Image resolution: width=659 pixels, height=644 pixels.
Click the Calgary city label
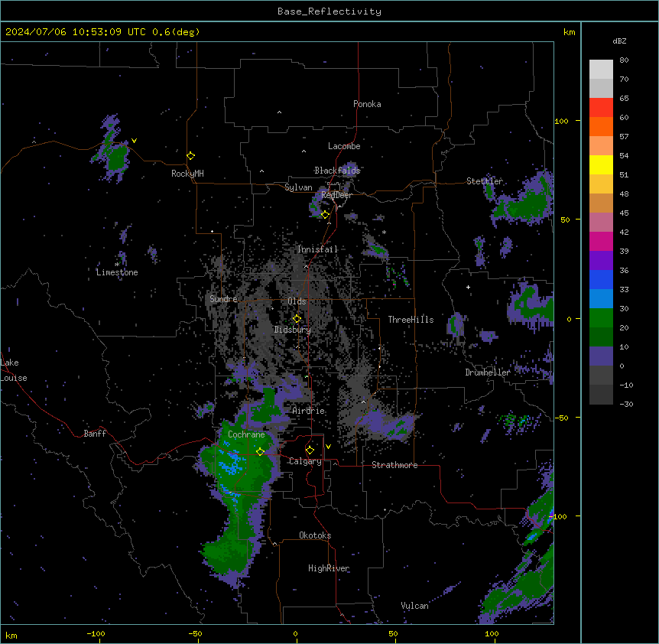point(305,461)
